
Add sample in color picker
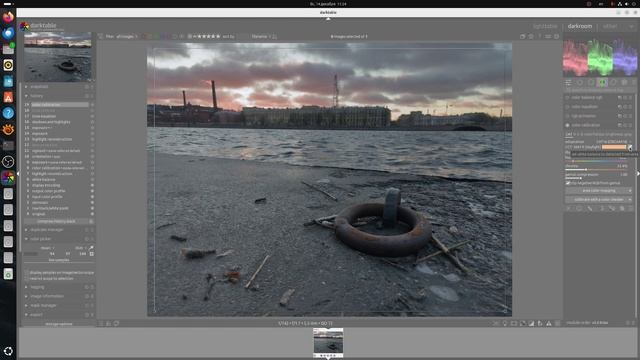91,254
